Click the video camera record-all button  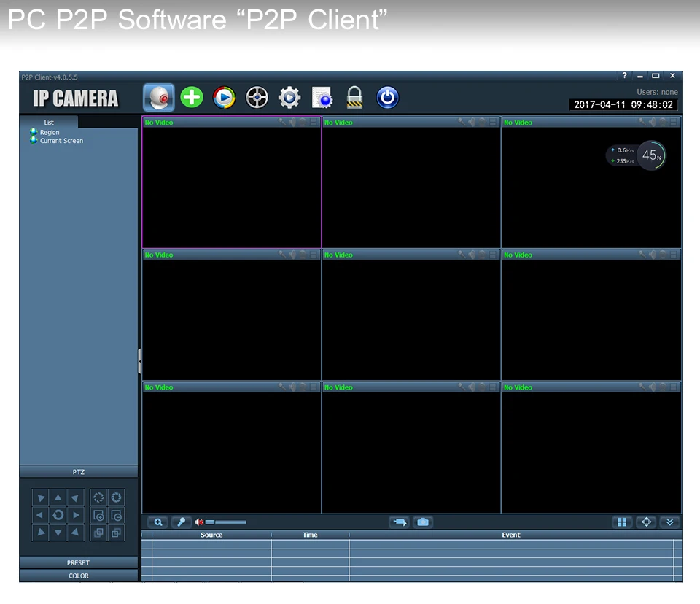(x=400, y=522)
